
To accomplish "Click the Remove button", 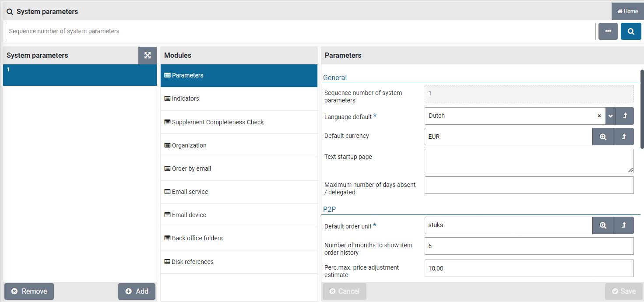I will [x=29, y=291].
